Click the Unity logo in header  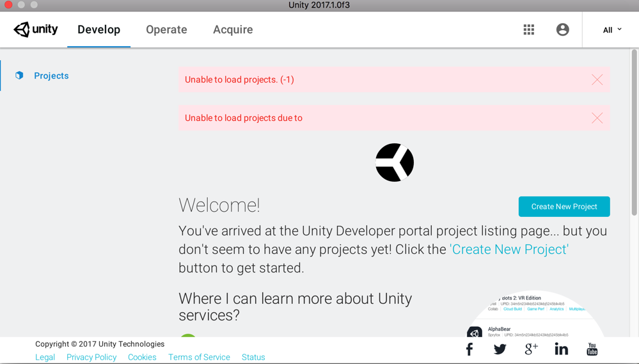click(36, 29)
